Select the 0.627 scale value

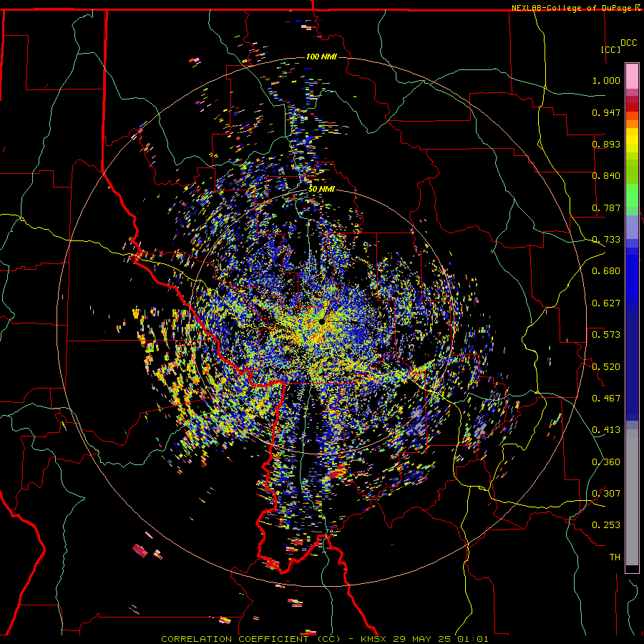coord(606,303)
